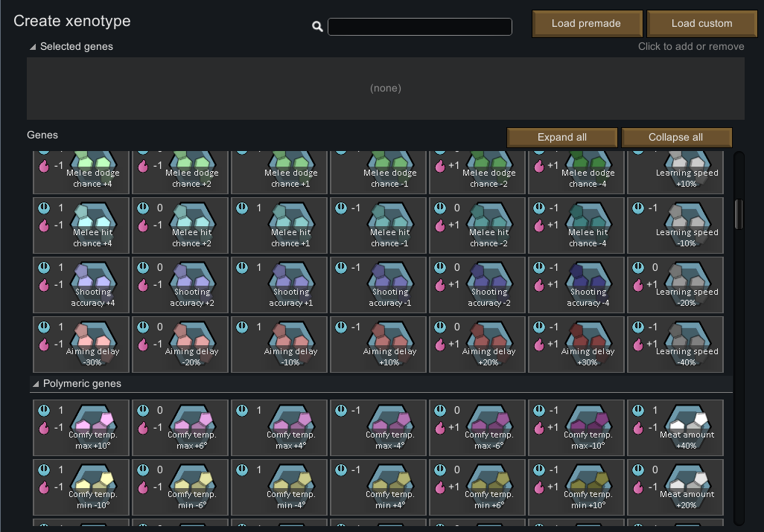Add the Melee dodge chance +4 gene

coord(81,173)
